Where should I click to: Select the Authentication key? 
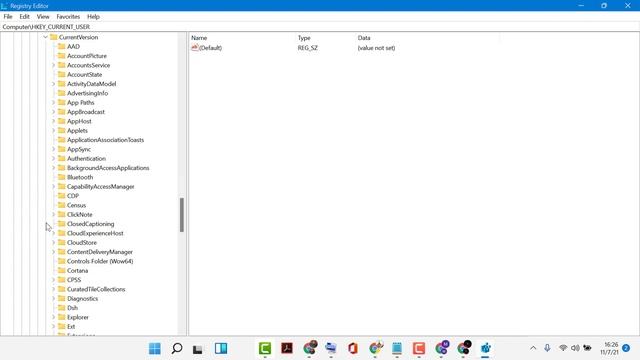(x=86, y=158)
